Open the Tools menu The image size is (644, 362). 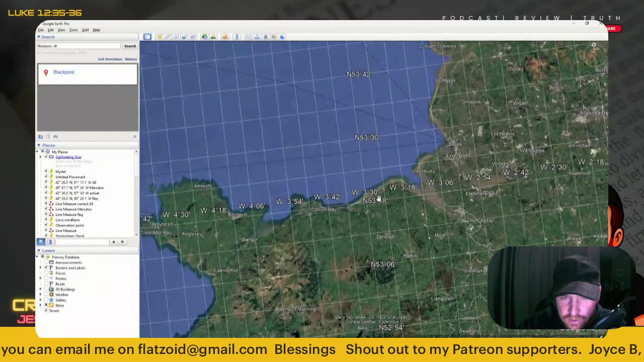(x=73, y=30)
